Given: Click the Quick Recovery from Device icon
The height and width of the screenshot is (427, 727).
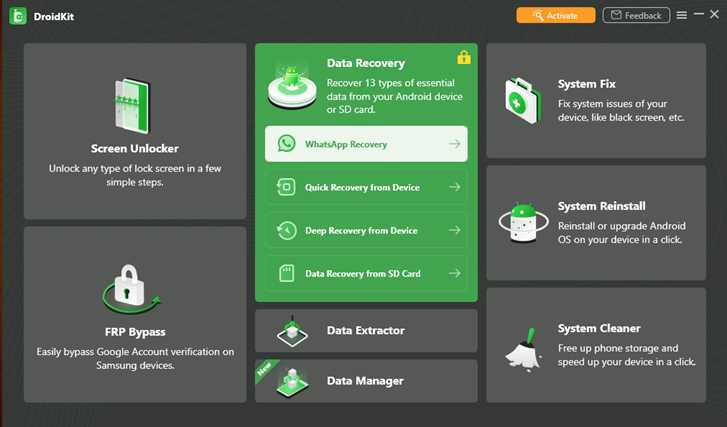Looking at the screenshot, I should pyautogui.click(x=286, y=187).
